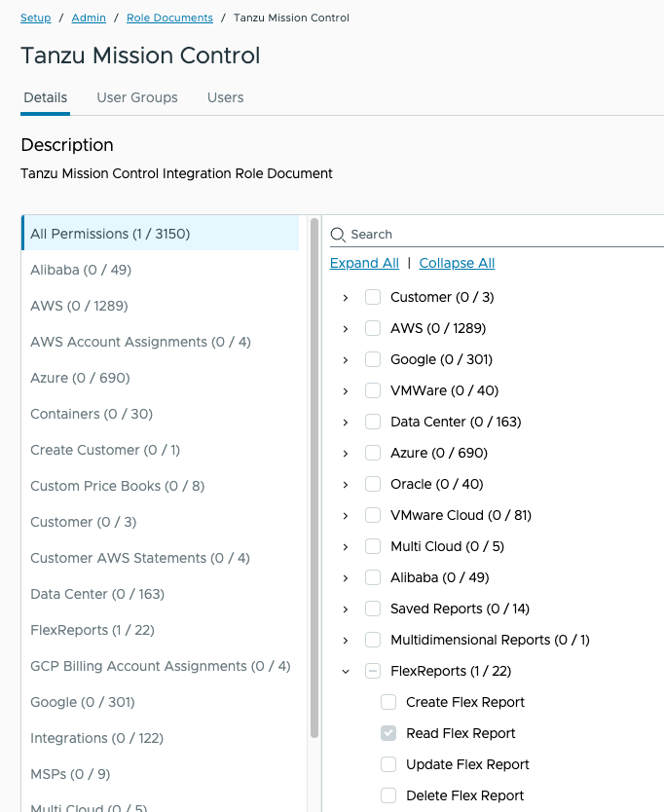The width and height of the screenshot is (664, 812).
Task: Switch to the User Groups tab
Action: coord(137,98)
